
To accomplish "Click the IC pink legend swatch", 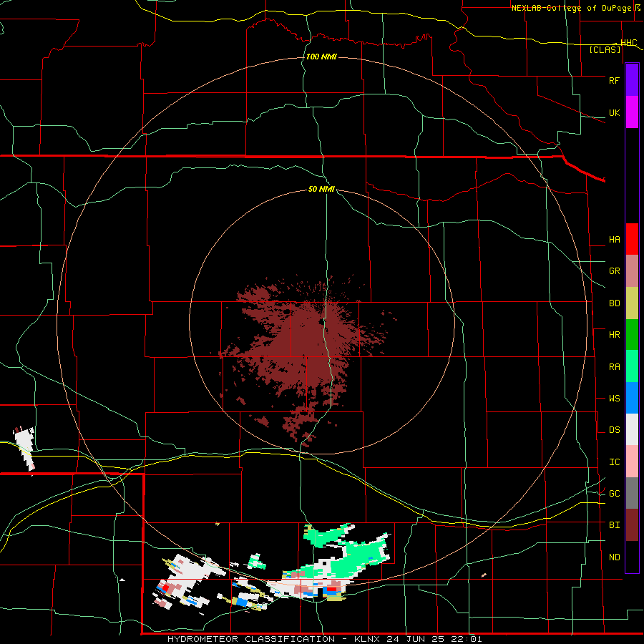I will click(632, 462).
